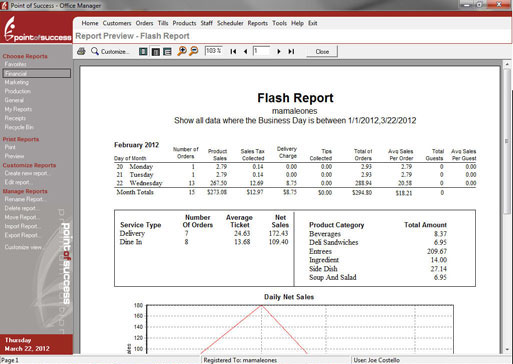Select the middle page layout view icon
The width and height of the screenshot is (513, 364).
pyautogui.click(x=155, y=52)
